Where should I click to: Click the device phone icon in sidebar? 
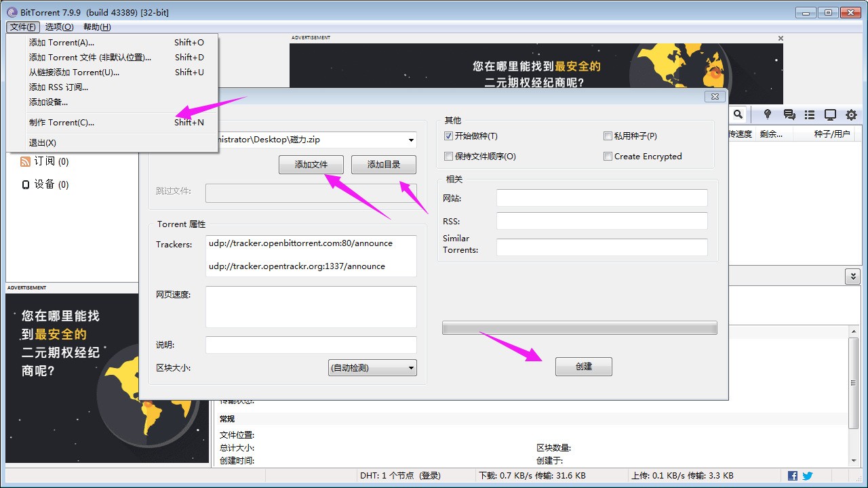[x=26, y=184]
